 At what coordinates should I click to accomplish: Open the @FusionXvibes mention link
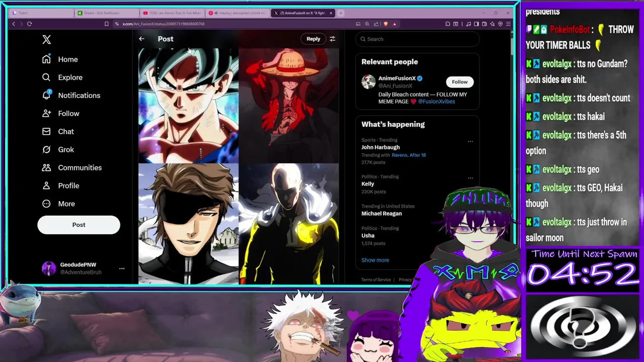(436, 102)
